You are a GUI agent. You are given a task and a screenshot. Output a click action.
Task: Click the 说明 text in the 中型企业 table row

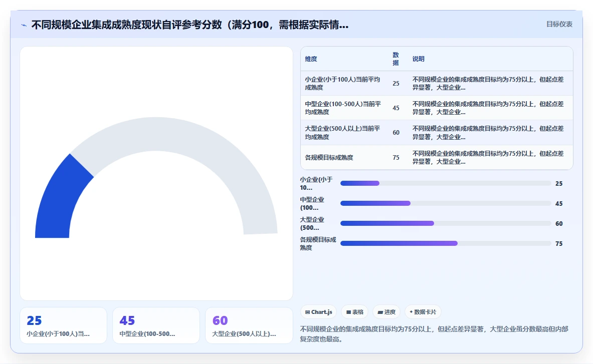[488, 108]
